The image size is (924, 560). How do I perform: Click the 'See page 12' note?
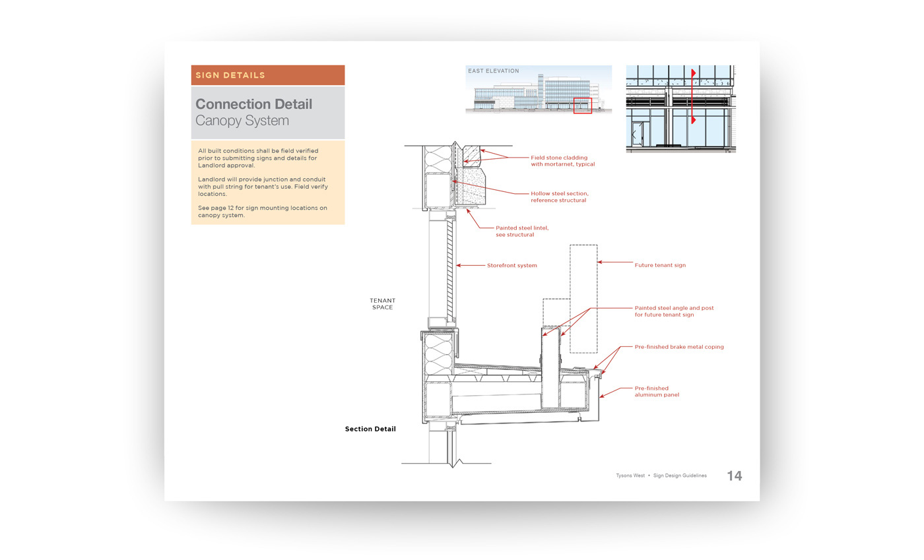(262, 211)
